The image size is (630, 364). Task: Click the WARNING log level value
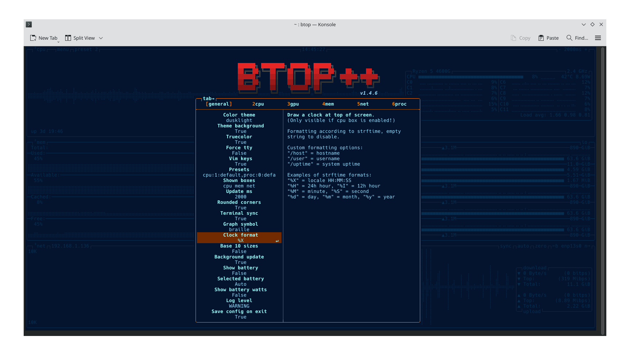239,306
